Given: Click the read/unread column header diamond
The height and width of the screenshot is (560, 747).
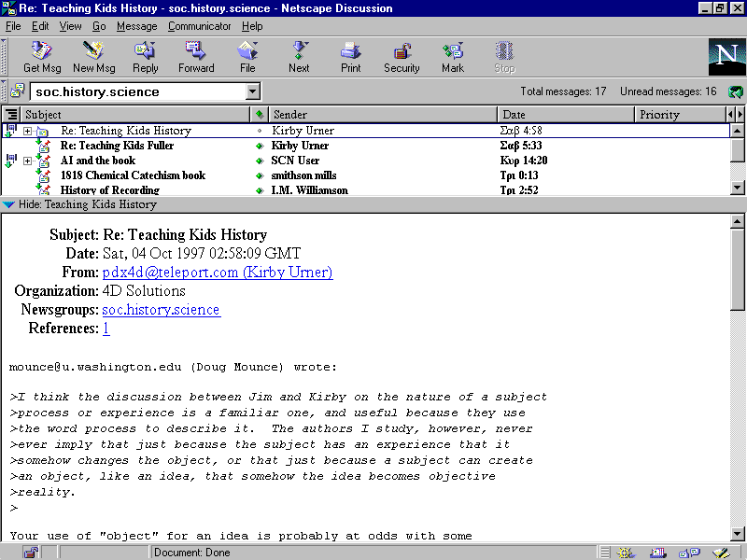Looking at the screenshot, I should click(260, 114).
